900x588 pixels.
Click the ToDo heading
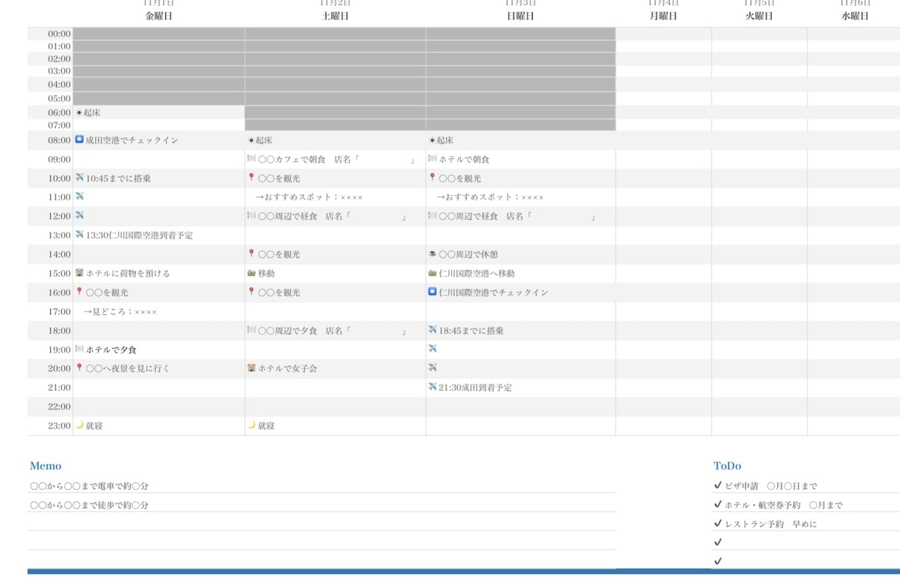click(x=727, y=466)
